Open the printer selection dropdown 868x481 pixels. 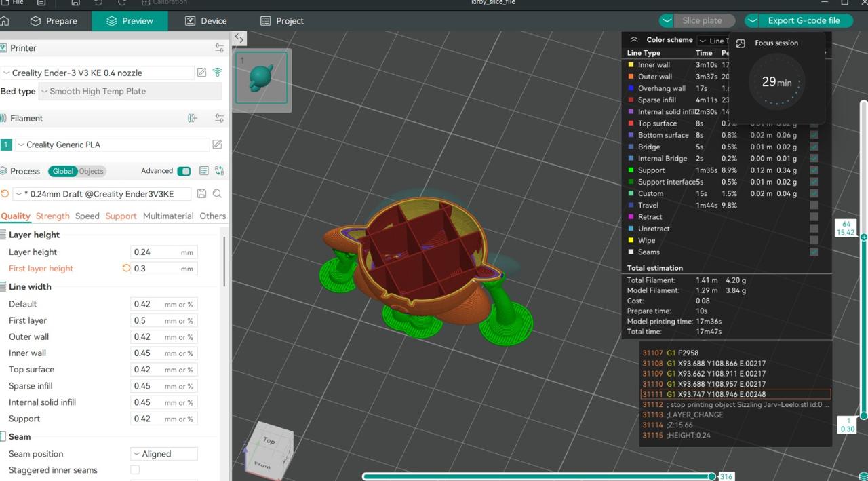tap(98, 73)
